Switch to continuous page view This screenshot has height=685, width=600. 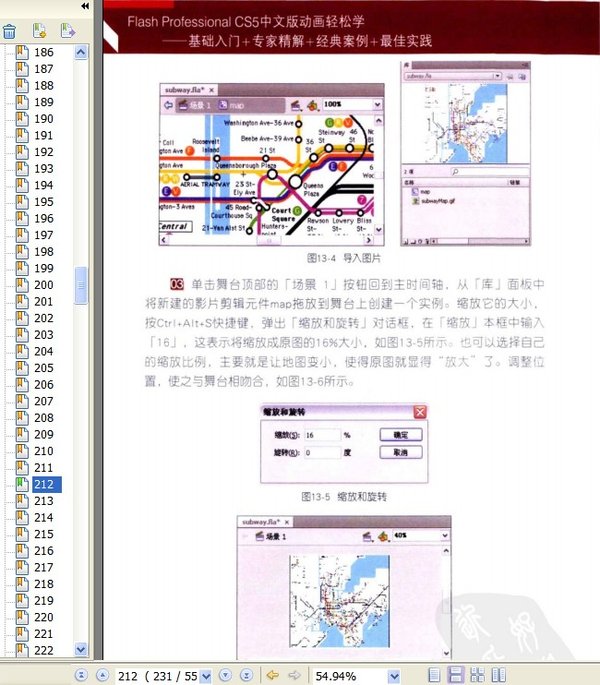pyautogui.click(x=455, y=675)
